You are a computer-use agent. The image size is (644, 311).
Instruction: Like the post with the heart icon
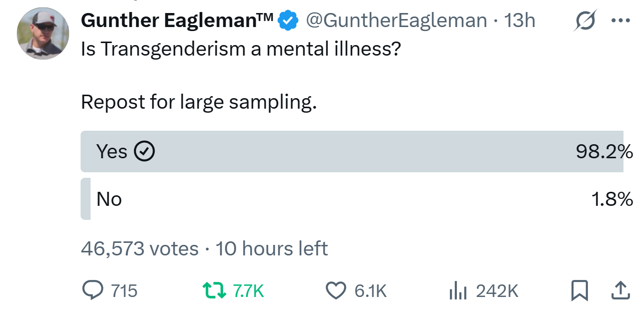[336, 290]
